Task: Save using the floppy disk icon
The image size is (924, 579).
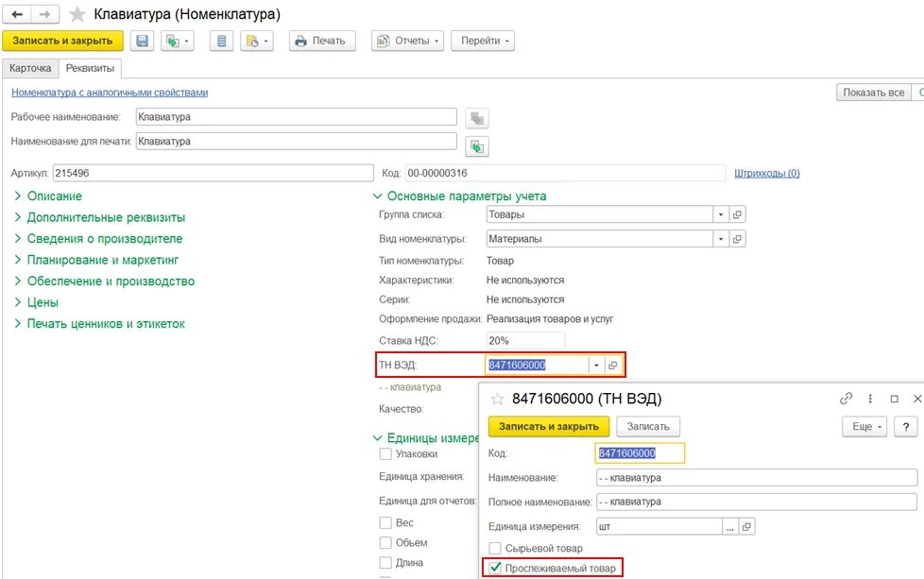Action: 142,41
